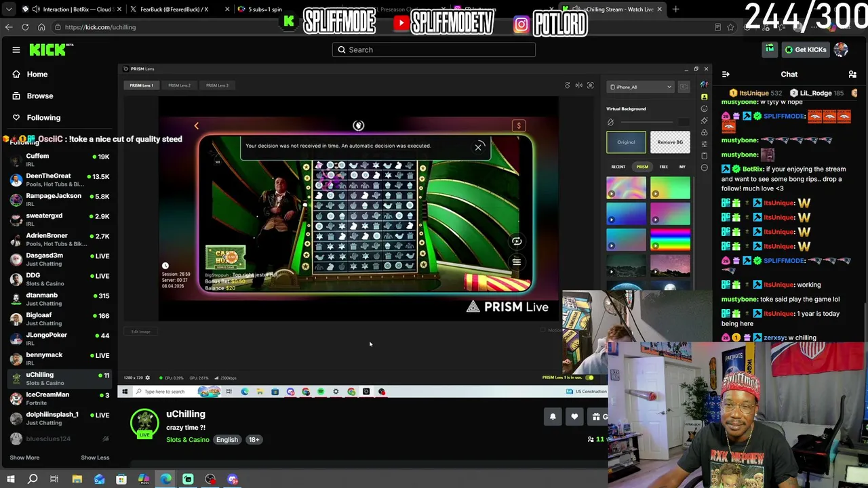The width and height of the screenshot is (868, 488).
Task: Open resolution settings gear in PRISM
Action: (x=148, y=378)
